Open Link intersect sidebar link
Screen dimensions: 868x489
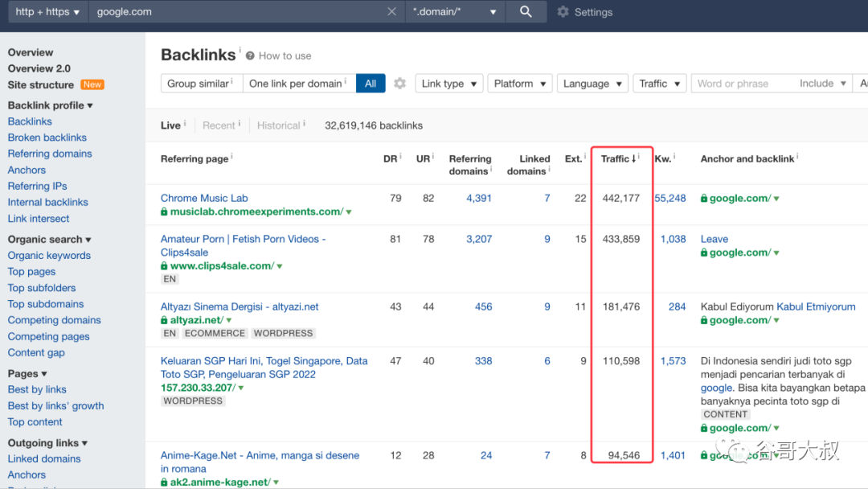click(x=39, y=219)
